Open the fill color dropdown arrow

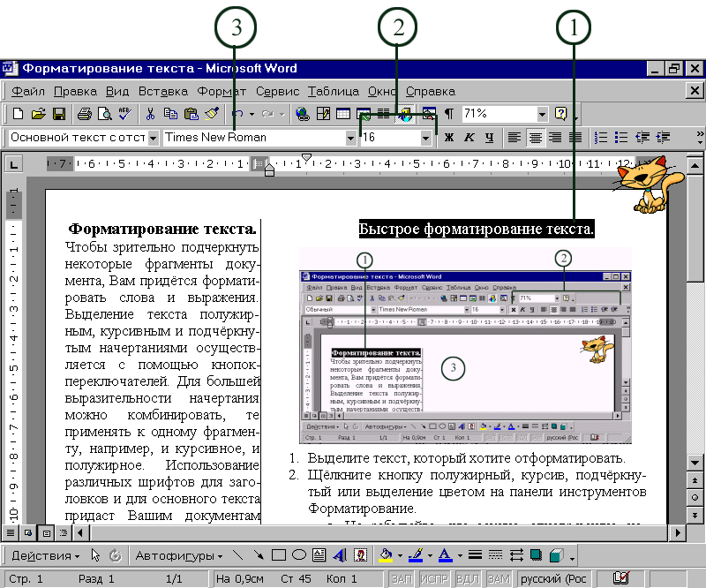400,556
